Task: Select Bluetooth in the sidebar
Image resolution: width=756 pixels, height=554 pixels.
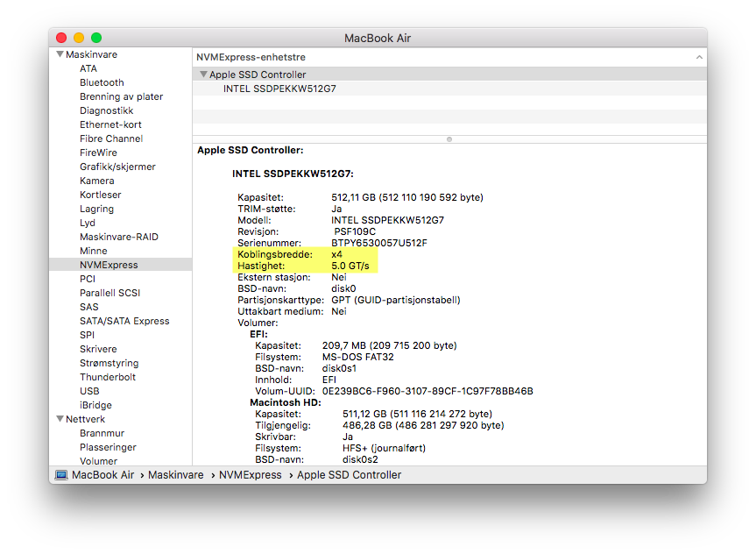Action: (102, 82)
